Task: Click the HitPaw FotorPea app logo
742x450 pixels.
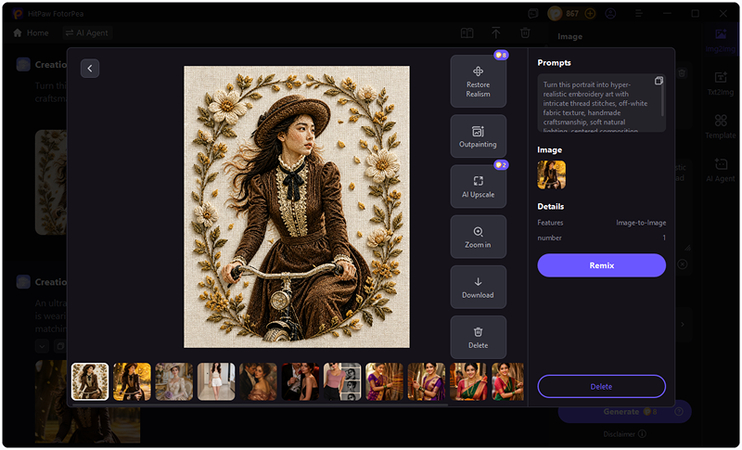Action: click(18, 13)
